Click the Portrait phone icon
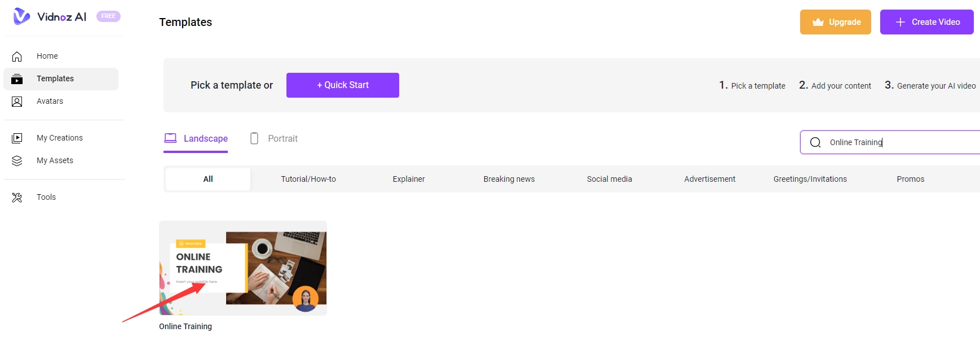Screen dimensions: 980x341 pos(254,138)
